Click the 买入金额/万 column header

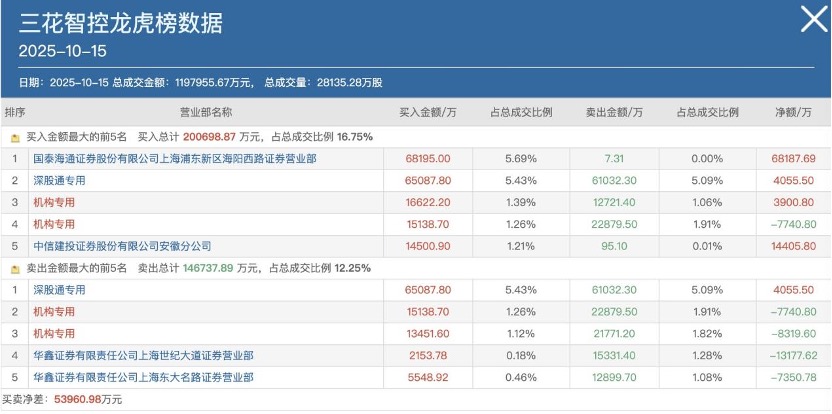click(x=428, y=113)
